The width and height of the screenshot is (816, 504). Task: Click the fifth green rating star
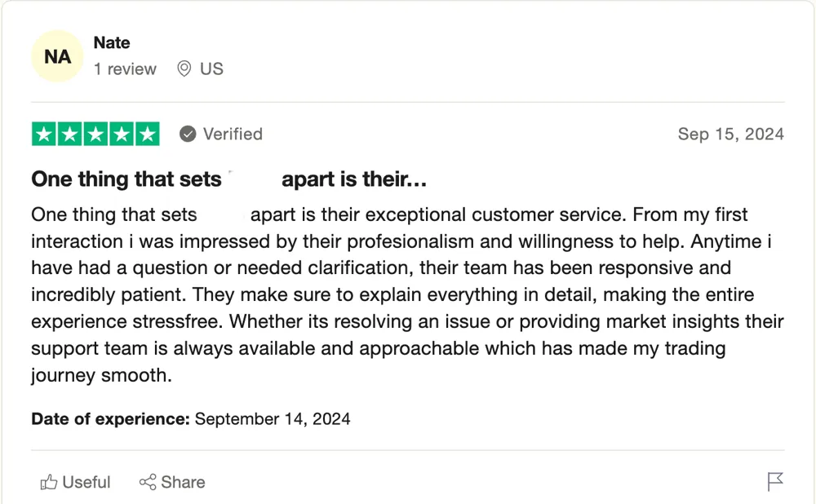(x=147, y=134)
